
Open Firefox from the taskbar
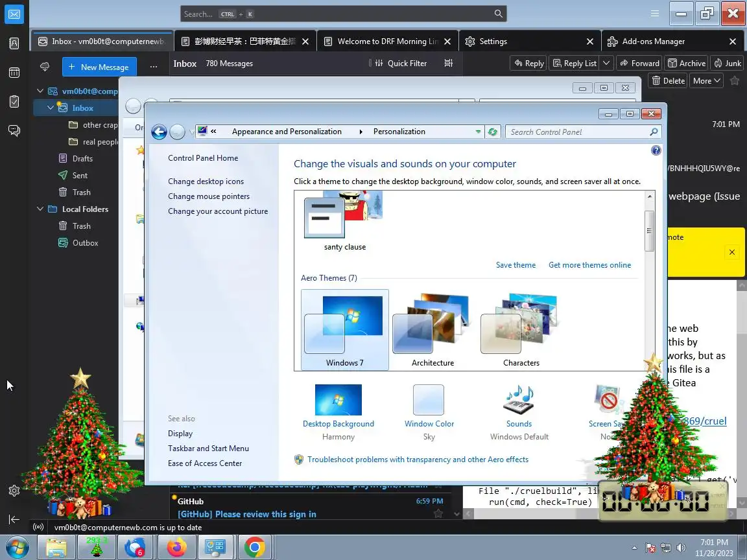176,548
